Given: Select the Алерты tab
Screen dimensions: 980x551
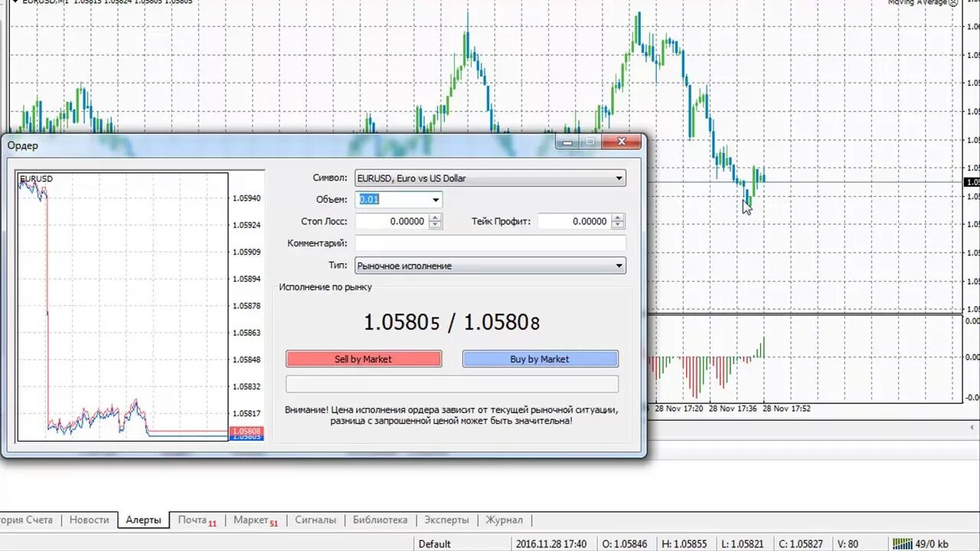Looking at the screenshot, I should click(143, 520).
